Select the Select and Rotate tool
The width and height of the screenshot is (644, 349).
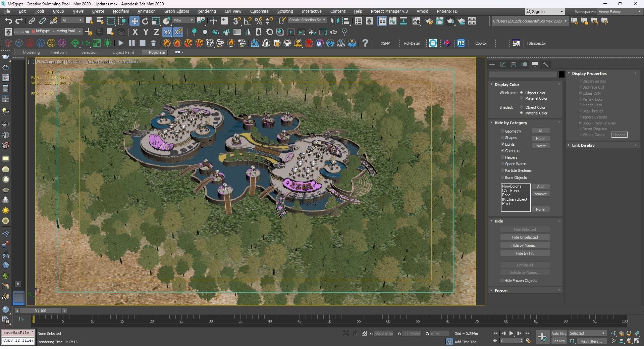(145, 21)
